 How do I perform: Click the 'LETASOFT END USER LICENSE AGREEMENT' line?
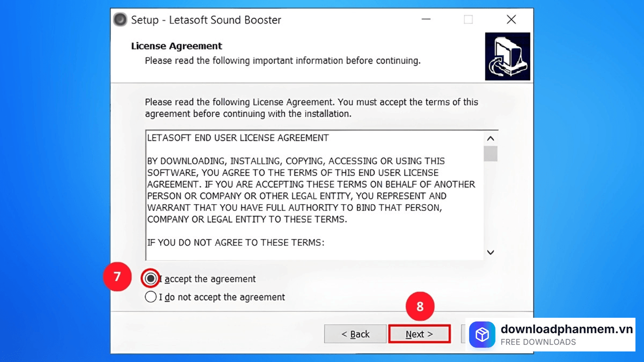point(238,137)
